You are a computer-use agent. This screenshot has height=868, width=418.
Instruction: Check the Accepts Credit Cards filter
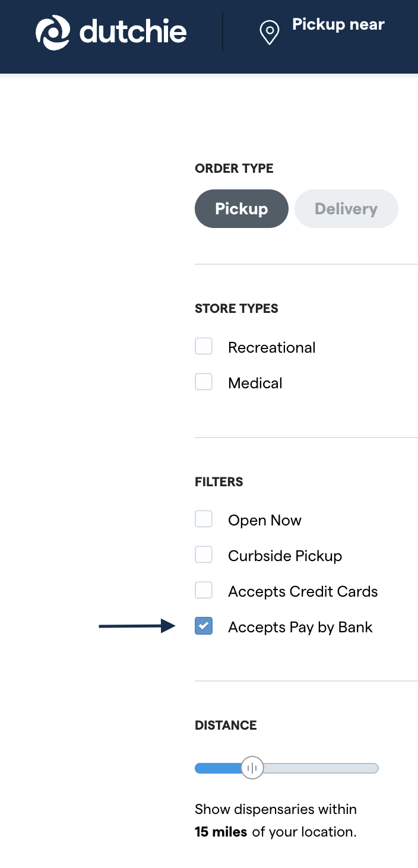[204, 590]
